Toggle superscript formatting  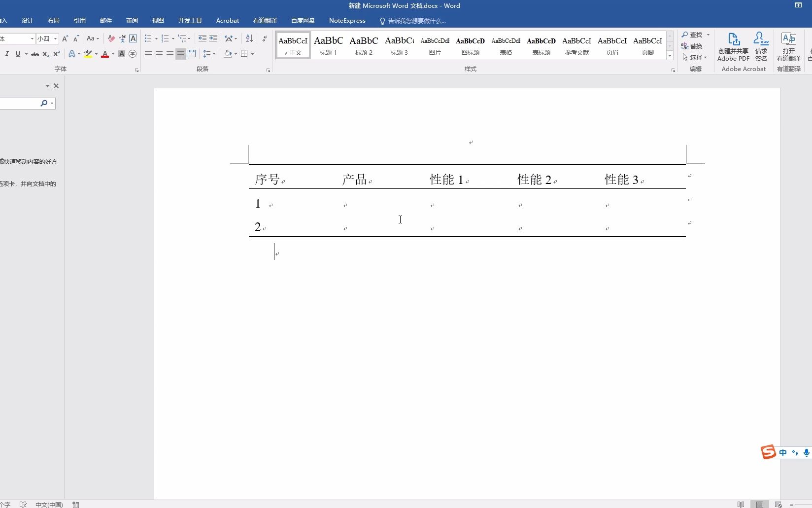pyautogui.click(x=56, y=54)
